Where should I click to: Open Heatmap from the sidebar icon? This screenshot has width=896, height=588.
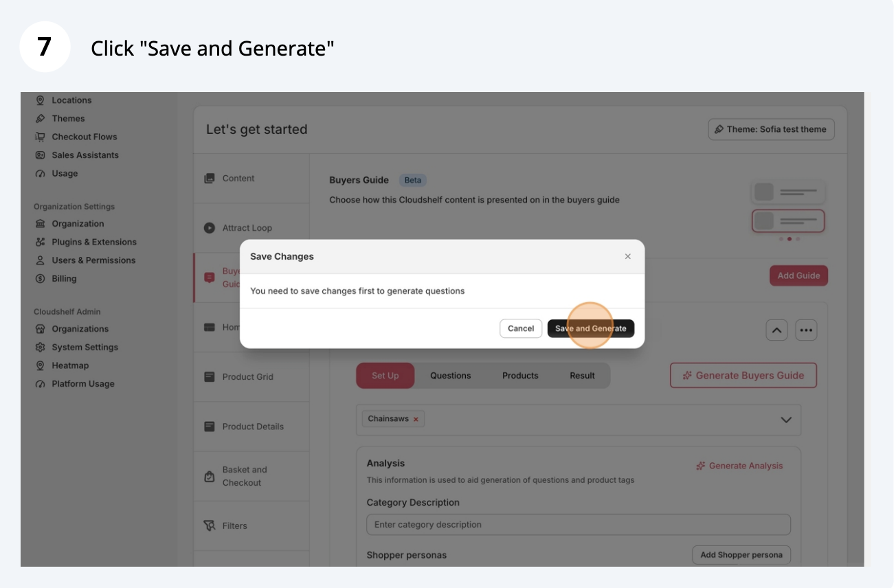coord(40,365)
